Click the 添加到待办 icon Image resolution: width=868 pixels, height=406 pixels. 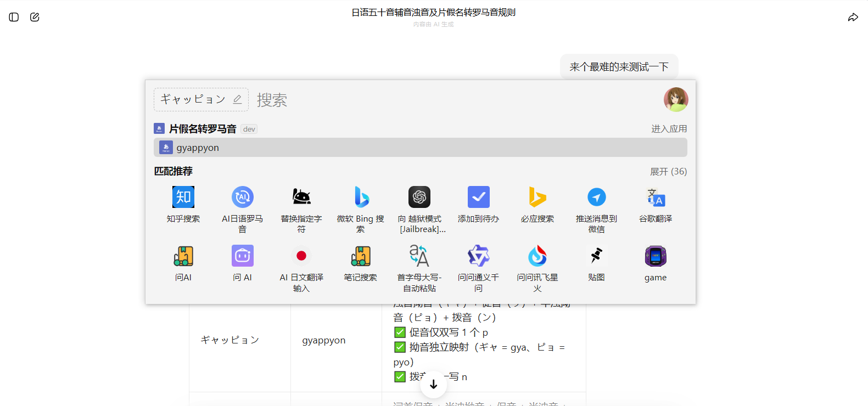pyautogui.click(x=478, y=198)
